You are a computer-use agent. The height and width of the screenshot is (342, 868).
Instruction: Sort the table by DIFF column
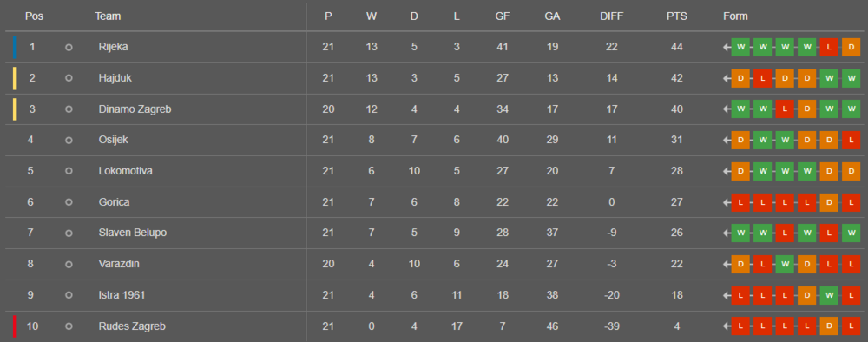(611, 16)
